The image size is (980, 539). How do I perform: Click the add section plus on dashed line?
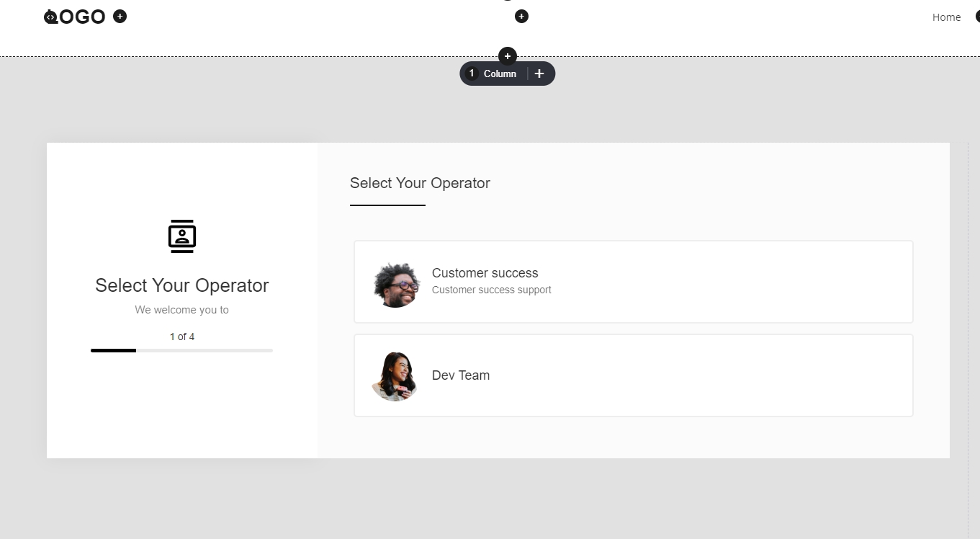(507, 55)
